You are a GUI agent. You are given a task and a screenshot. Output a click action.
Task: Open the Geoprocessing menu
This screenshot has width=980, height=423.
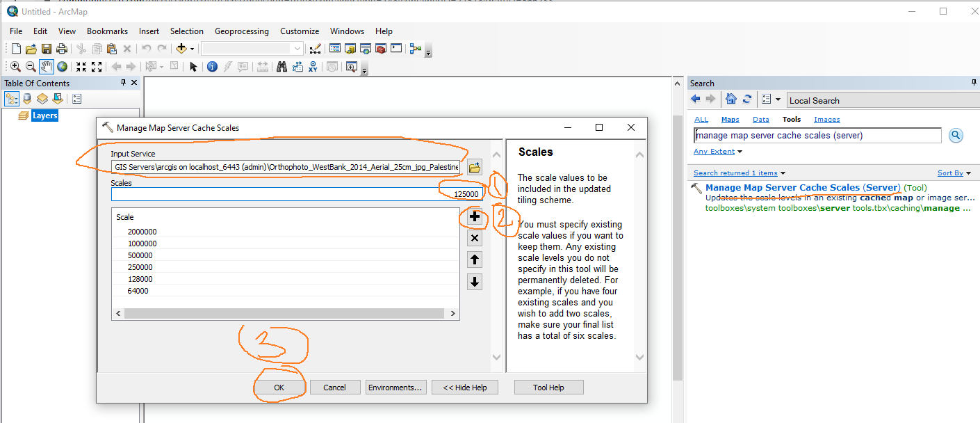[x=241, y=31]
